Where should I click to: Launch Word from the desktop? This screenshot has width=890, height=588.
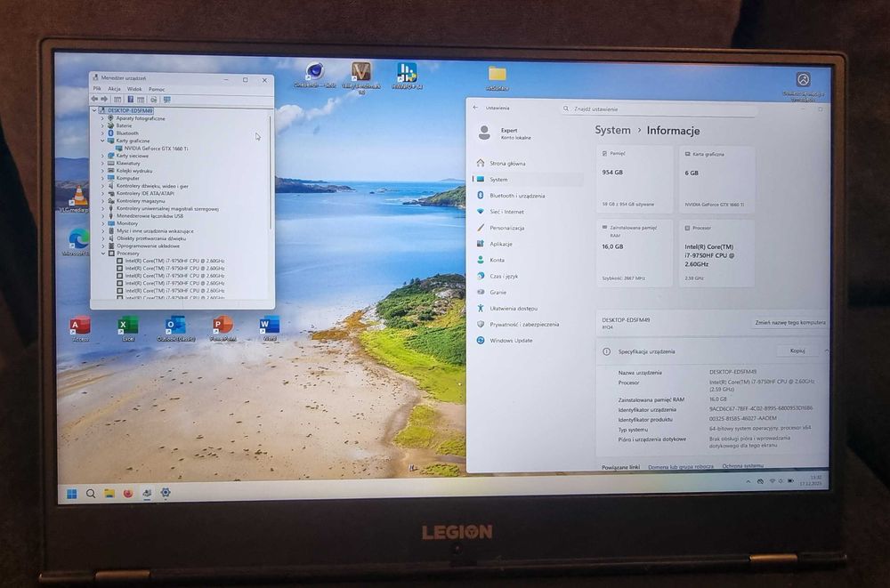(270, 328)
